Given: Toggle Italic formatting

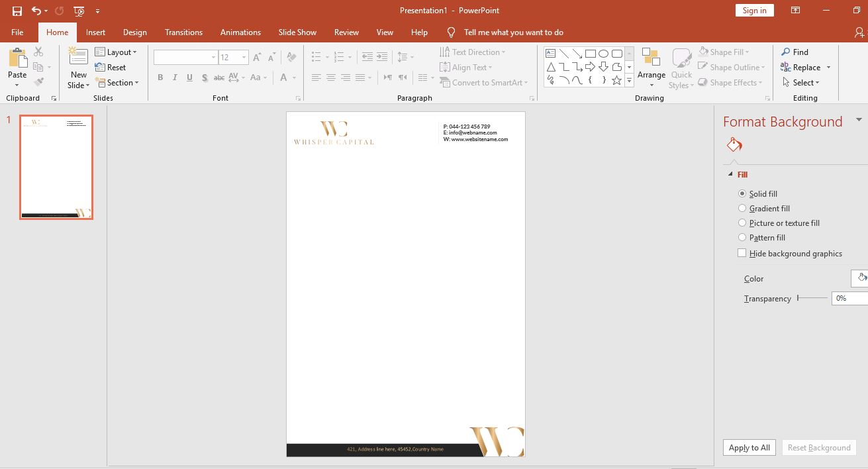Looking at the screenshot, I should [175, 78].
